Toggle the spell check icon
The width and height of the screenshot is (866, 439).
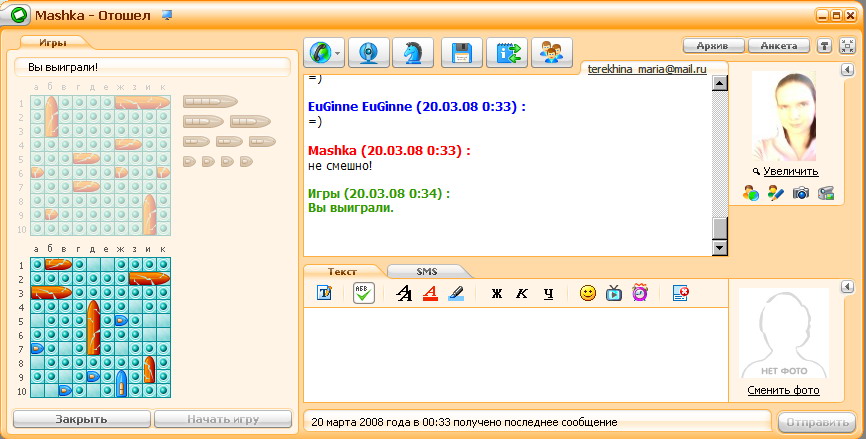363,293
